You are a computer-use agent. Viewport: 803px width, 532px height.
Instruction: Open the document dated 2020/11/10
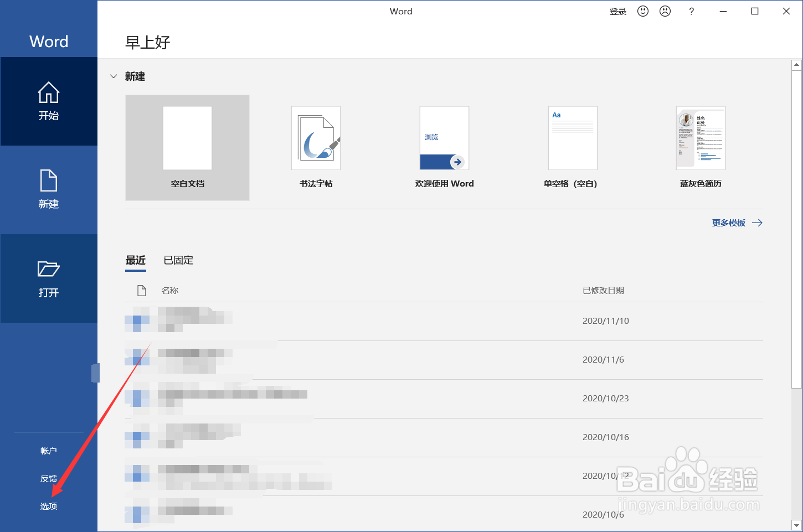point(444,321)
